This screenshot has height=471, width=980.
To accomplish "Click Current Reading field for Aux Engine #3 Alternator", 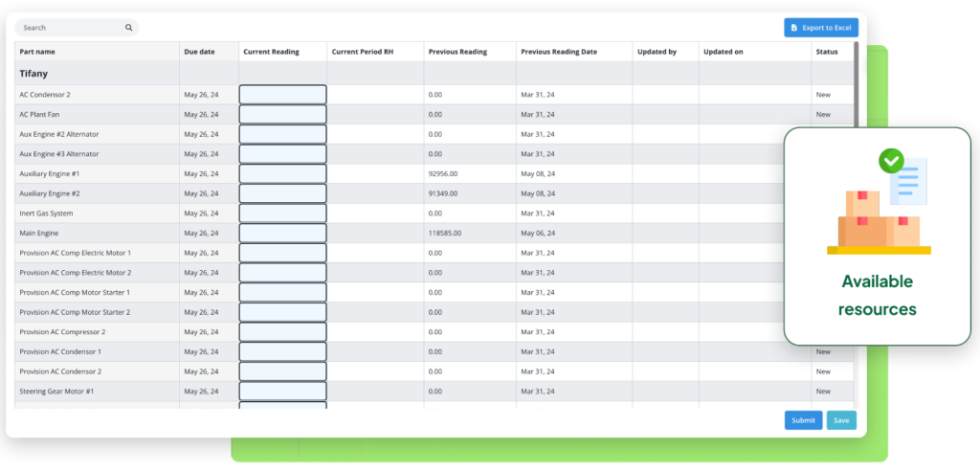I will 282,154.
